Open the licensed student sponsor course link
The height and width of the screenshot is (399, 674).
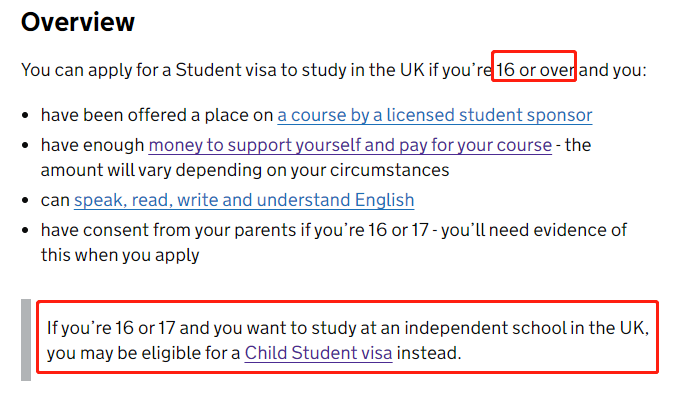tap(435, 115)
